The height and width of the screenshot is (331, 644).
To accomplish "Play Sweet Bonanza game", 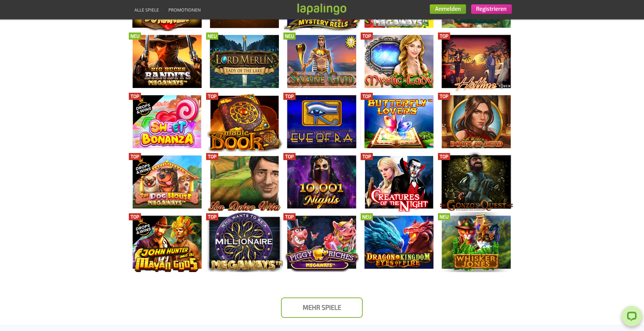I will pos(167,122).
